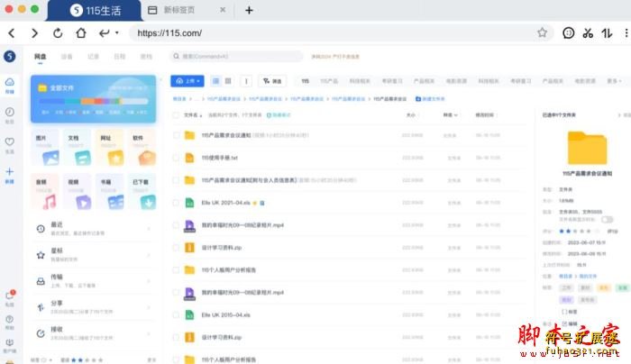
Task: Click the star icon after Elle UK 2021-04.xls
Action: click(x=254, y=203)
